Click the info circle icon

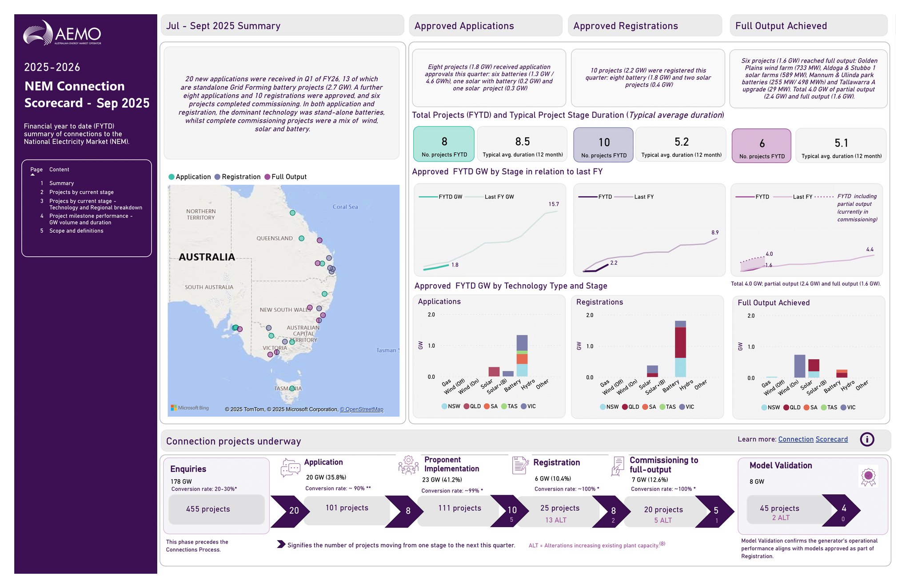[867, 439]
